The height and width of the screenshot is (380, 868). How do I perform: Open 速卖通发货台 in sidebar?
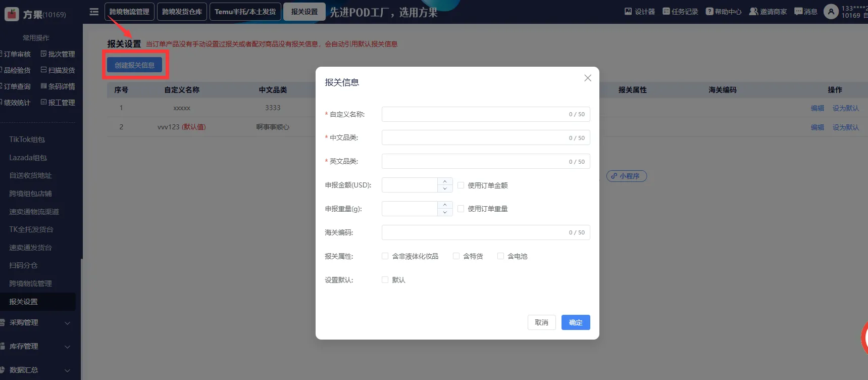tap(30, 248)
